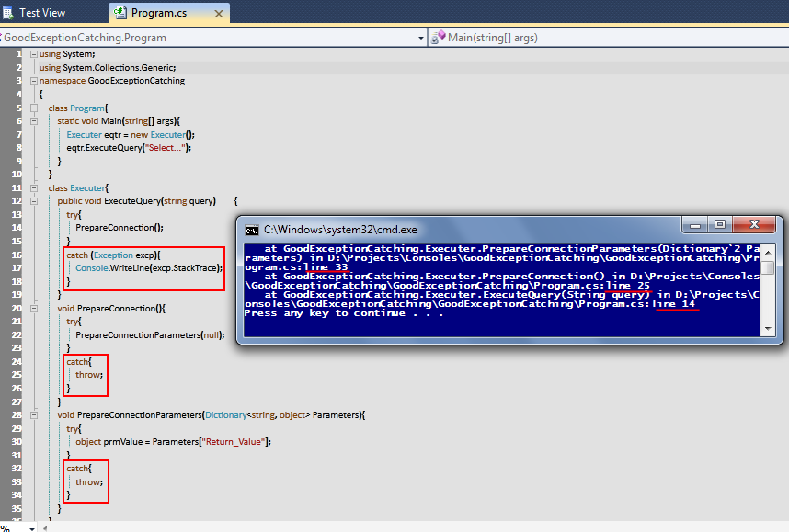Minimize the cmd.exe console window
The height and width of the screenshot is (532, 789).
[694, 224]
